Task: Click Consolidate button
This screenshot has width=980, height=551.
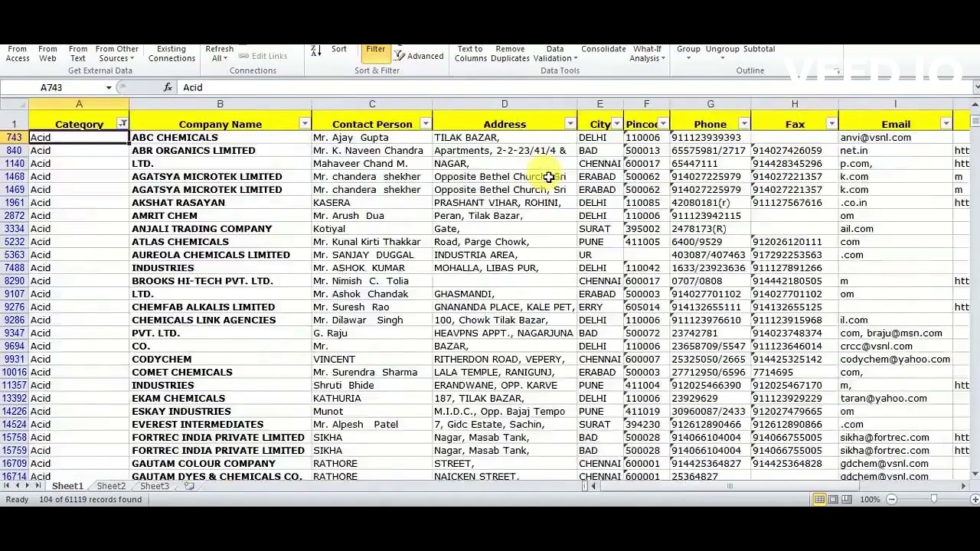Action: (603, 50)
